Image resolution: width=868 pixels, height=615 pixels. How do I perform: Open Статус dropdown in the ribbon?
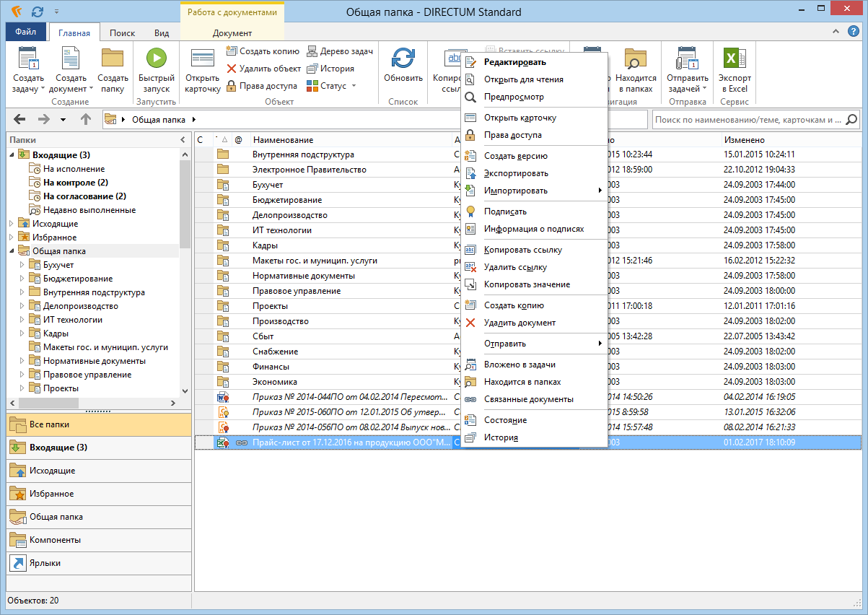point(331,86)
